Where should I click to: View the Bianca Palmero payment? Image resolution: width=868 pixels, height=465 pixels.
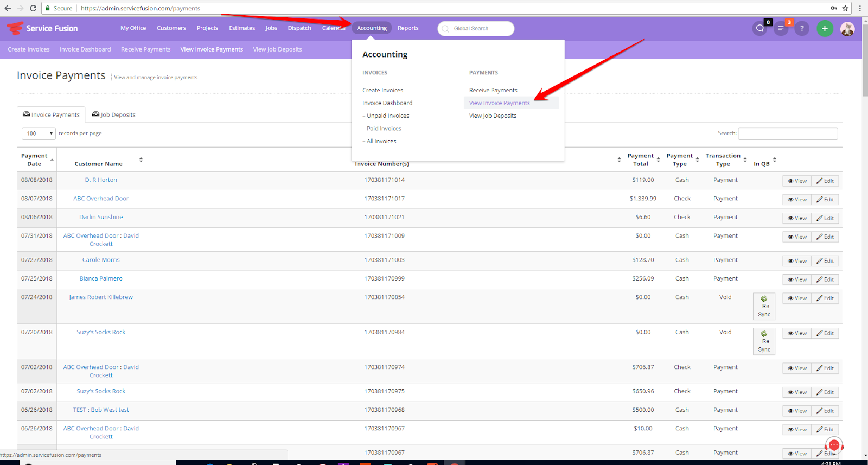point(797,279)
